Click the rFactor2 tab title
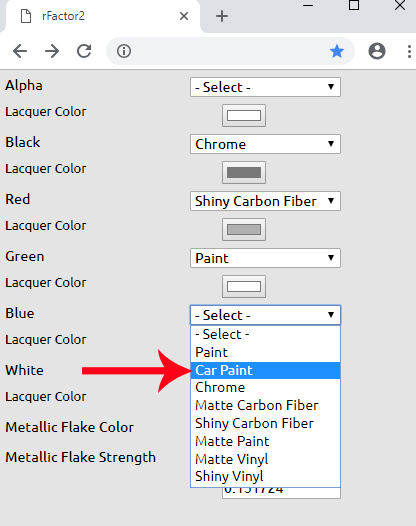Viewport: 416px width, 526px height. click(63, 16)
